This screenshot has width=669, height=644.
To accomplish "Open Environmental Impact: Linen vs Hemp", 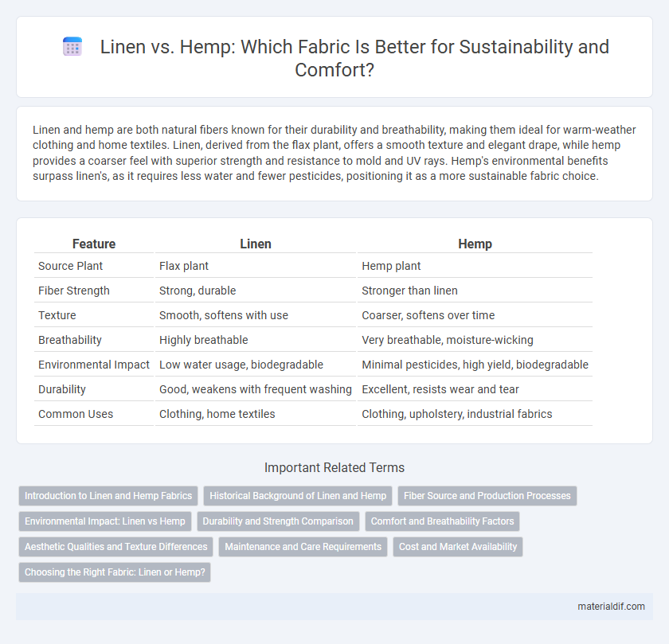I will (x=105, y=521).
